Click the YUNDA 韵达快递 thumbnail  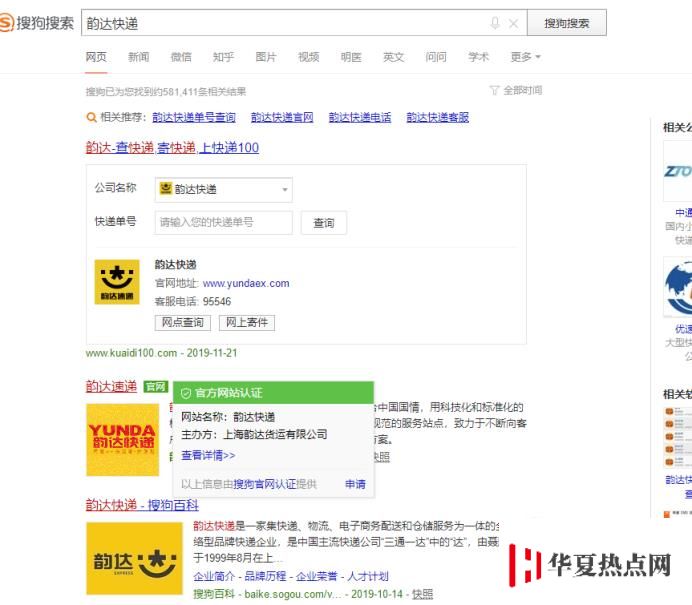[122, 440]
